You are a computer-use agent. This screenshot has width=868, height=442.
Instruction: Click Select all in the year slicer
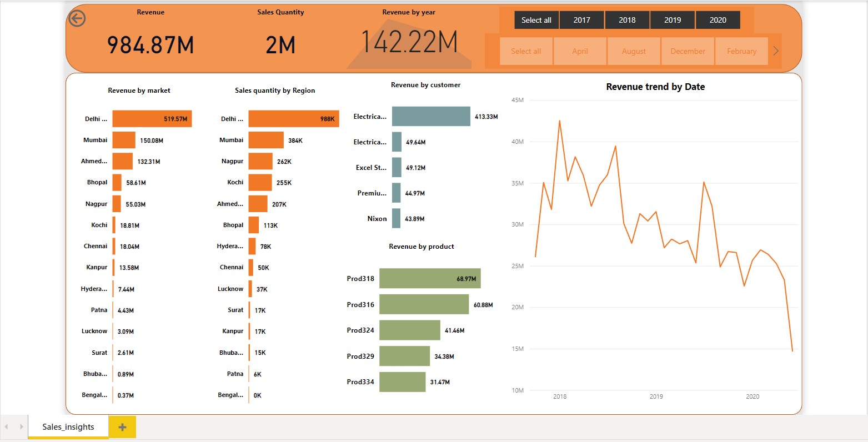click(536, 19)
